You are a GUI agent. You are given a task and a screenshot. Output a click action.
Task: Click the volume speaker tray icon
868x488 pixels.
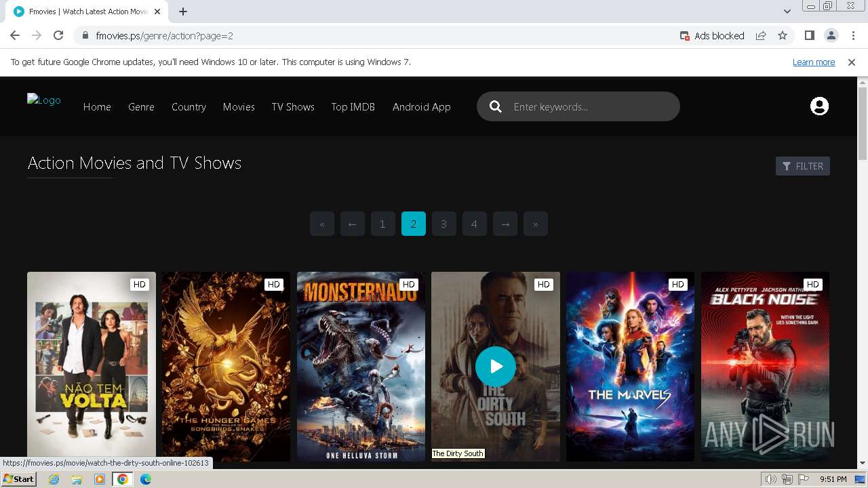[771, 479]
